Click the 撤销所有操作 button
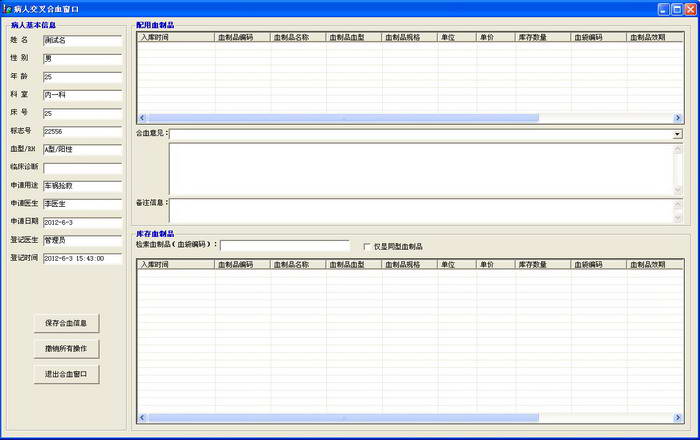Image resolution: width=700 pixels, height=440 pixels. pyautogui.click(x=66, y=349)
